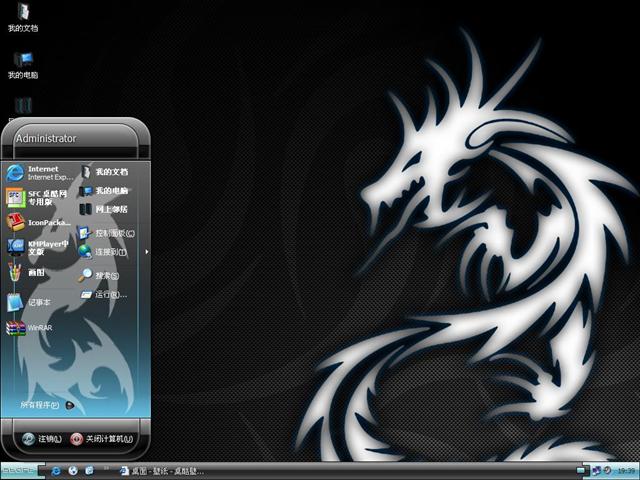640x480 pixels.
Task: Open 控制面板(C) control panel
Action: point(107,233)
